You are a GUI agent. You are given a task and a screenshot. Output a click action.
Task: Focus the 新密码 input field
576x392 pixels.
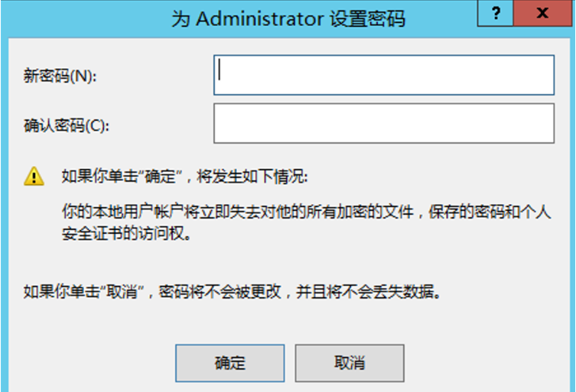click(x=383, y=75)
